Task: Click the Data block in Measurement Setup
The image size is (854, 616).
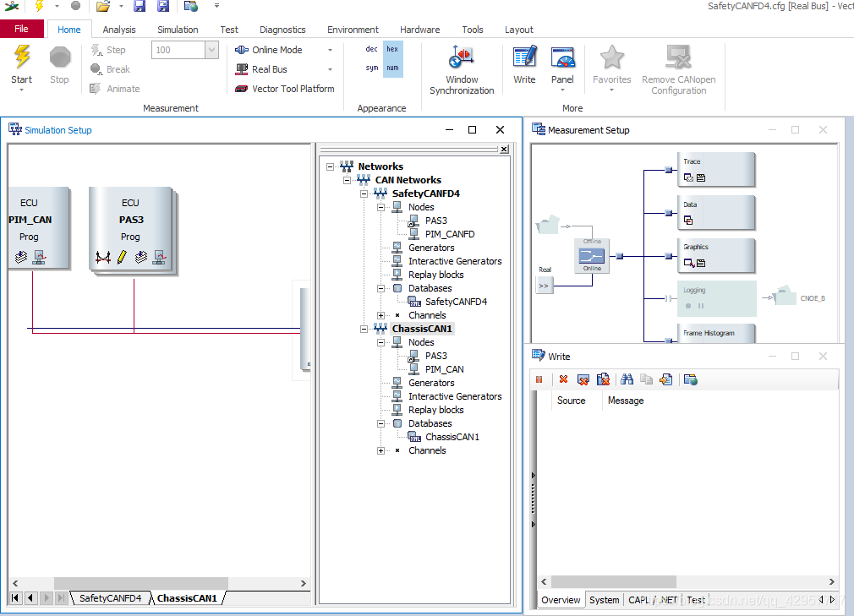Action: (x=716, y=213)
